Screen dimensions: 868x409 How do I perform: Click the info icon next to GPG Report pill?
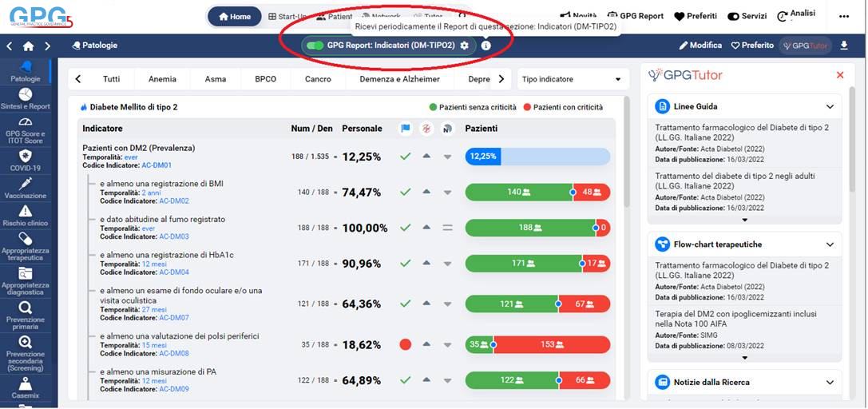point(486,46)
